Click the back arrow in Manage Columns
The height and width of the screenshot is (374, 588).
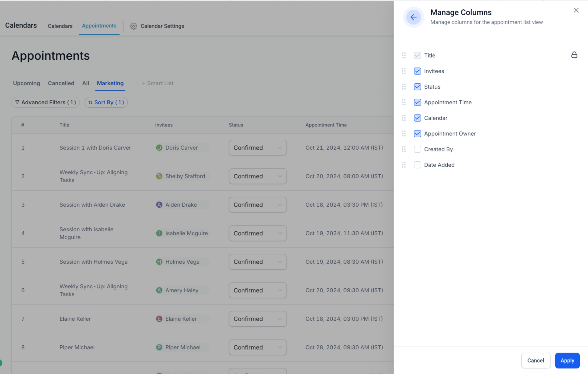tap(413, 17)
